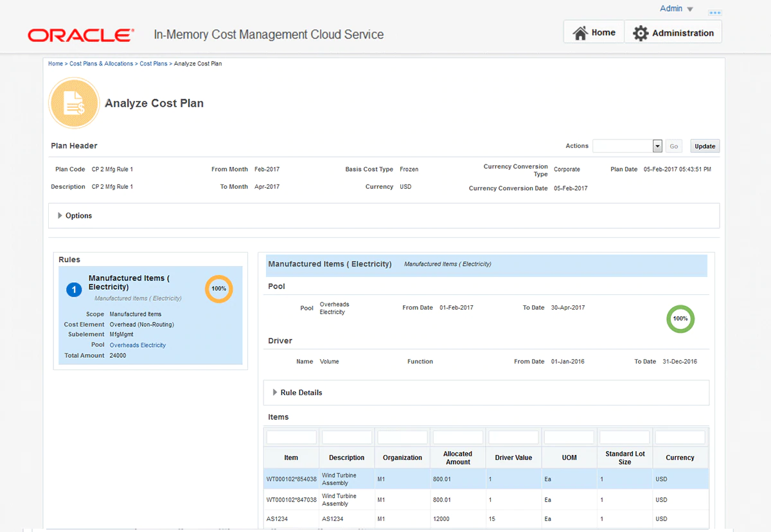Click the green 100% ring in Pool

pos(680,319)
